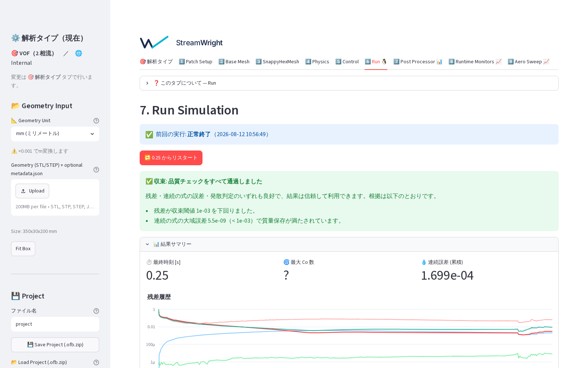
Task: Click the 連続誤差 value 1.699e-04
Action: [x=447, y=275]
